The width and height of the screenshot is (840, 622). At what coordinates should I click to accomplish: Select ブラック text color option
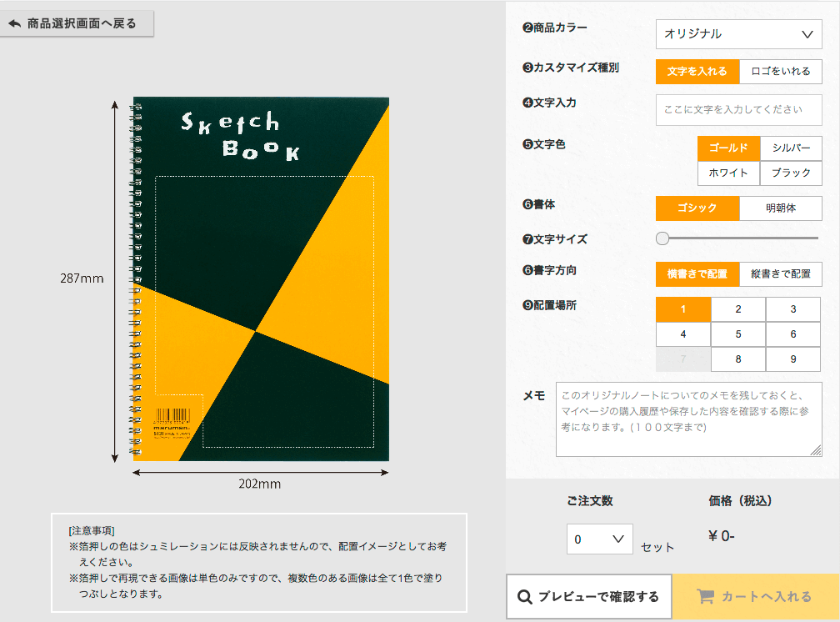[791, 173]
